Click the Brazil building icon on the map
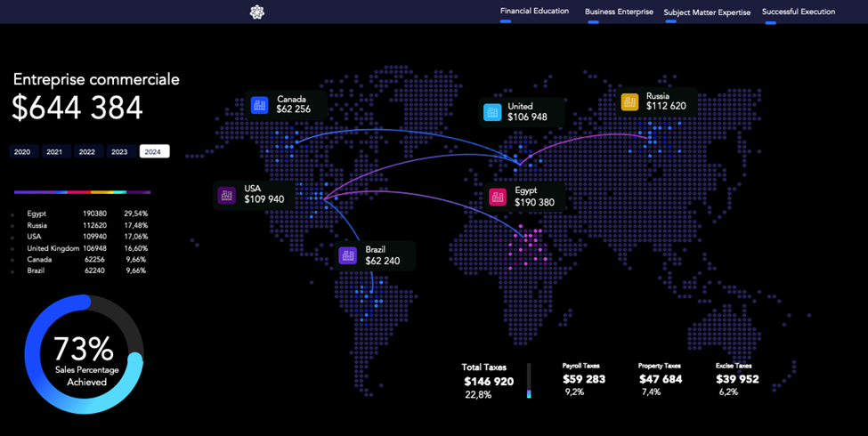 coord(347,256)
